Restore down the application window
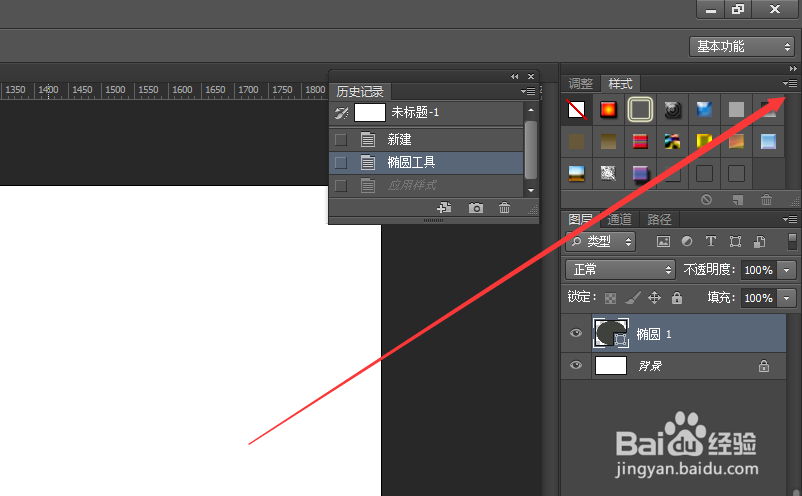This screenshot has height=496, width=802. 738,9
